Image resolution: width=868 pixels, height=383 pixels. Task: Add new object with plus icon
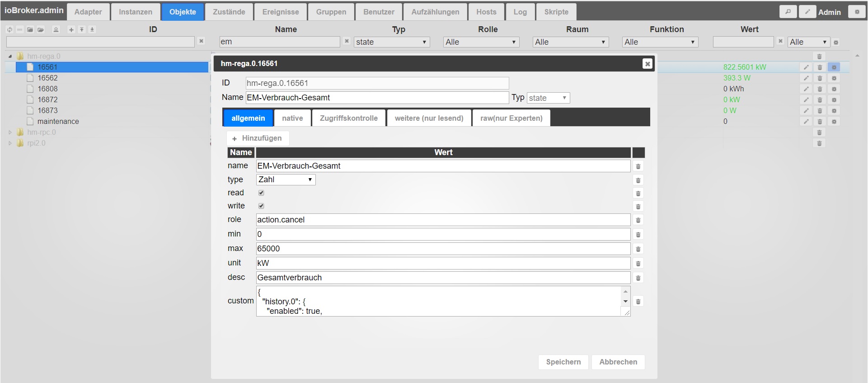[71, 29]
